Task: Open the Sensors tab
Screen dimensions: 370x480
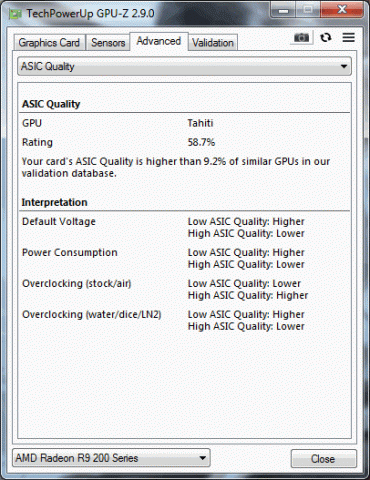Action: pyautogui.click(x=108, y=43)
